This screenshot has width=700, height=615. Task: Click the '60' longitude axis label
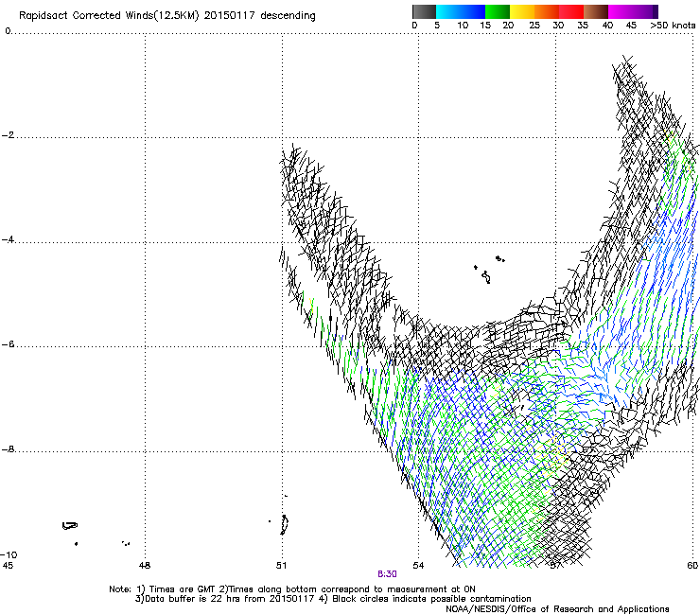pos(692,566)
